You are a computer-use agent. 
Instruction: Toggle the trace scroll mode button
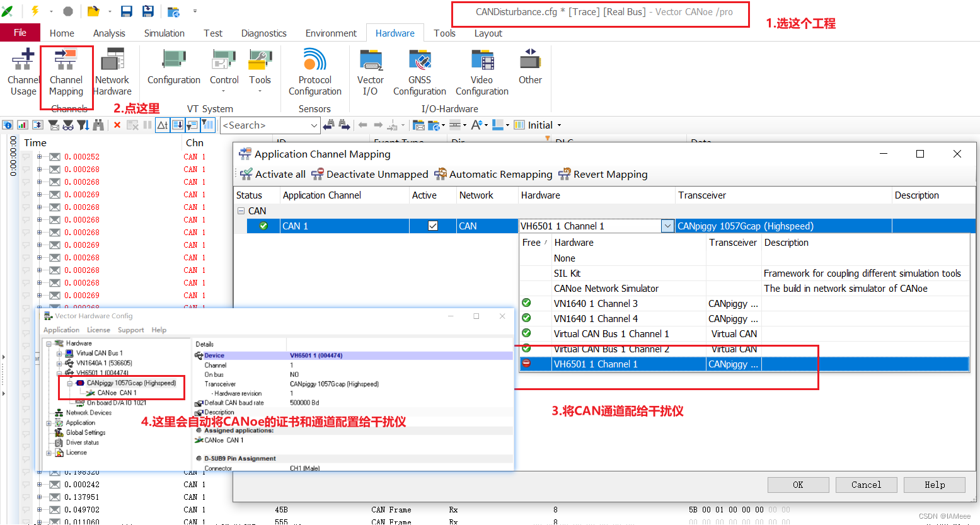pyautogui.click(x=178, y=125)
